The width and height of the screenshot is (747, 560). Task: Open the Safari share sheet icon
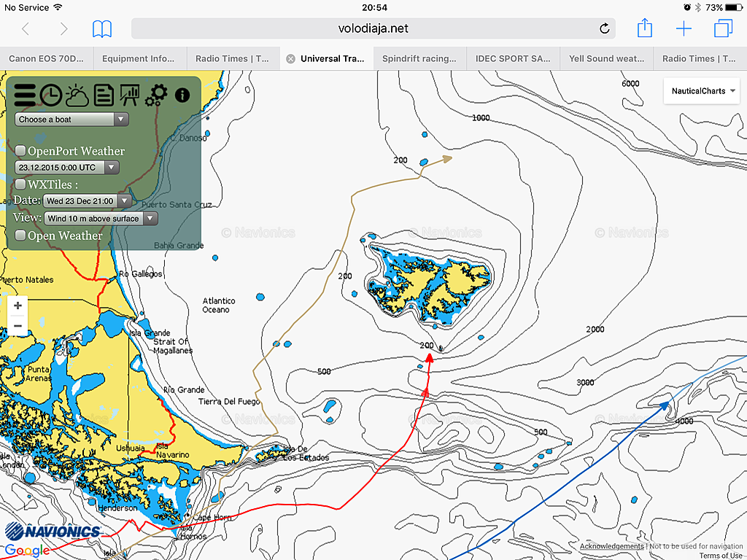coord(645,28)
